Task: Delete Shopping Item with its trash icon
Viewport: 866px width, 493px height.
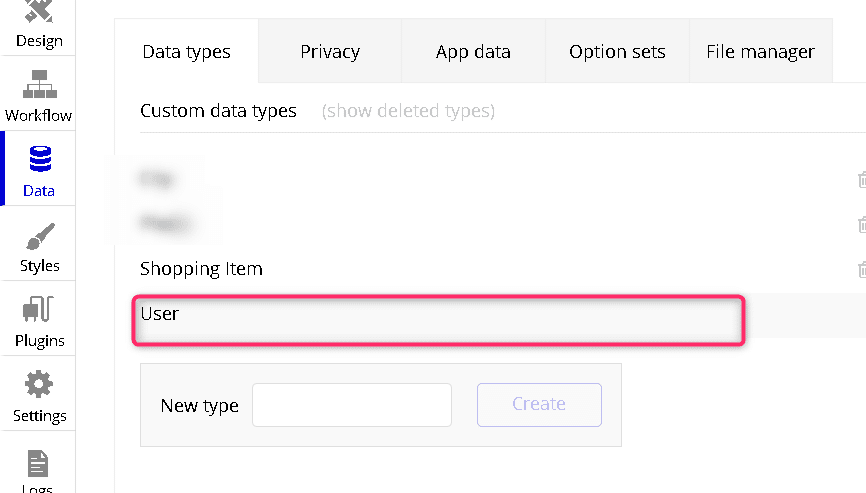Action: 860,269
